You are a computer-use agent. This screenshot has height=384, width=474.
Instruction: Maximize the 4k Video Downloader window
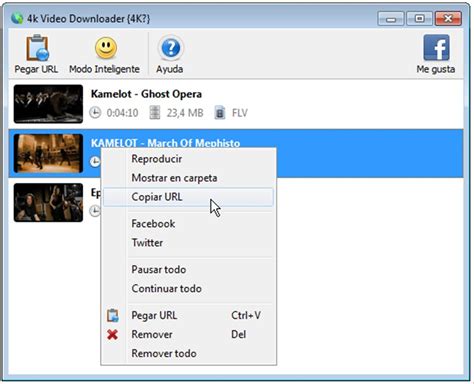(x=419, y=19)
